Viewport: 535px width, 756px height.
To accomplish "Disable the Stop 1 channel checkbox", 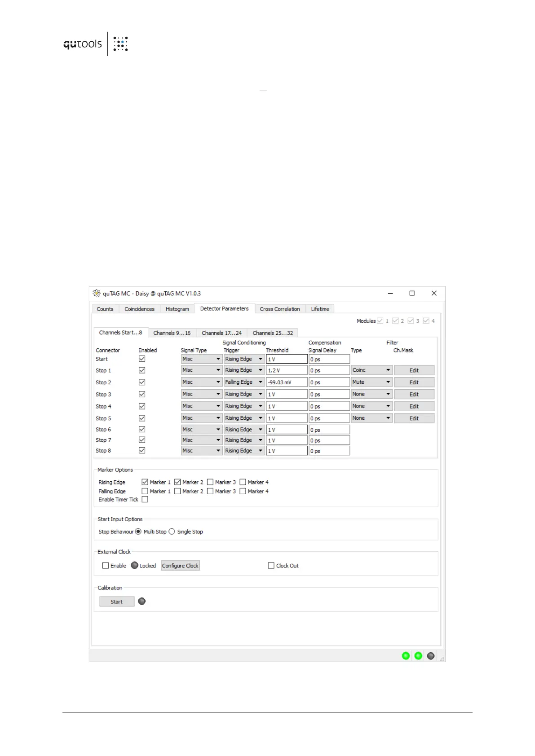I will (x=142, y=370).
